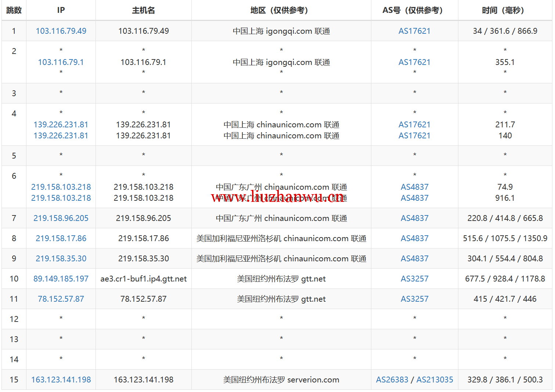555x392 pixels.
Task: Select time value 220.8 / 414.8 / 665.8
Action: (x=505, y=218)
